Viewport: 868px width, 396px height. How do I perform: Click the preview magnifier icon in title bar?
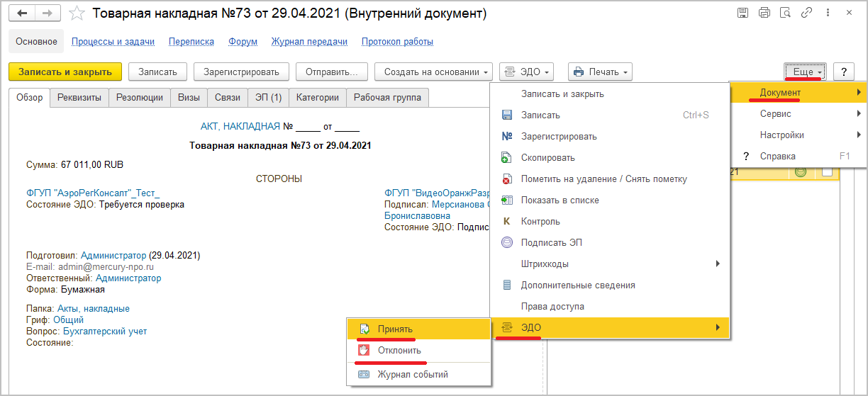785,13
